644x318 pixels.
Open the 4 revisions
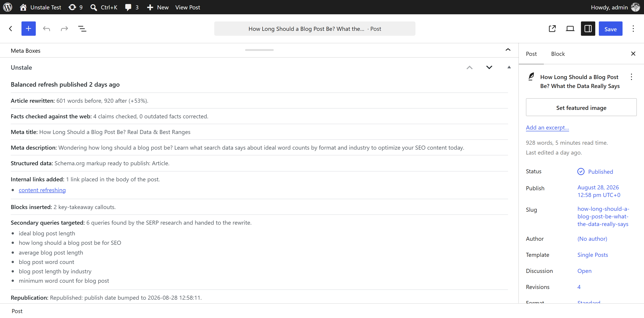tap(579, 287)
